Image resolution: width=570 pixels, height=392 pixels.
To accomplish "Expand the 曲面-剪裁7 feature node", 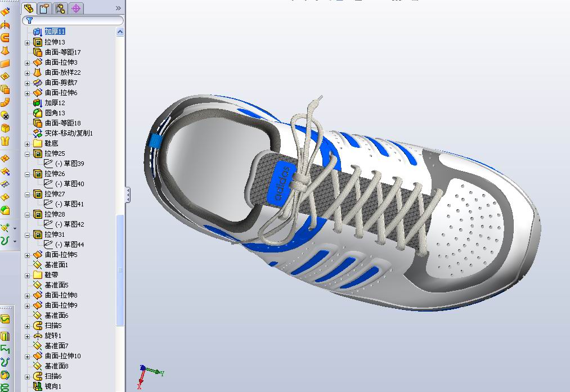I will point(27,84).
